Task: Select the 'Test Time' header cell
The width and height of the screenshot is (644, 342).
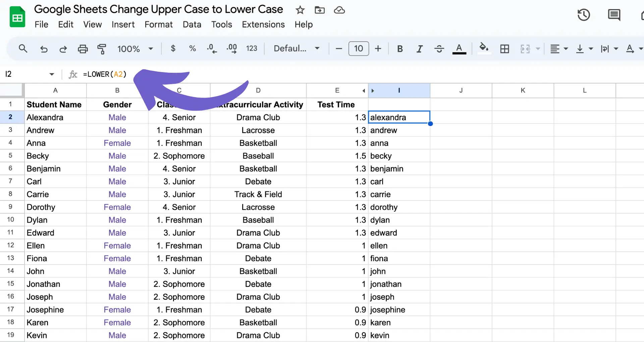Action: click(337, 105)
